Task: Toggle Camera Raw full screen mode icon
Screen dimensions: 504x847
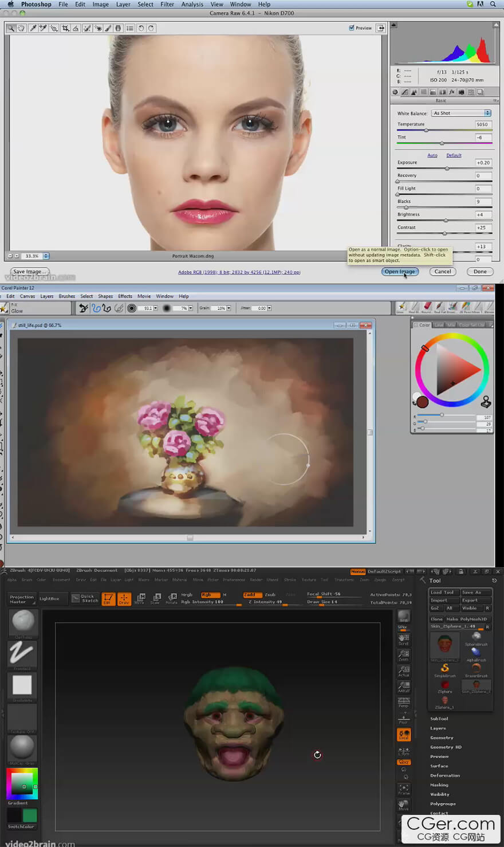Action: click(381, 28)
